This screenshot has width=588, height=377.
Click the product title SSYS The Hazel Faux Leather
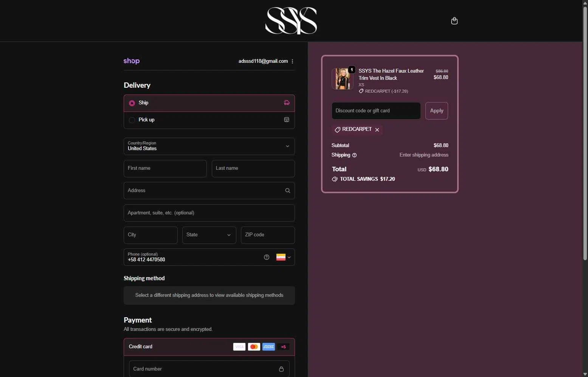(391, 74)
